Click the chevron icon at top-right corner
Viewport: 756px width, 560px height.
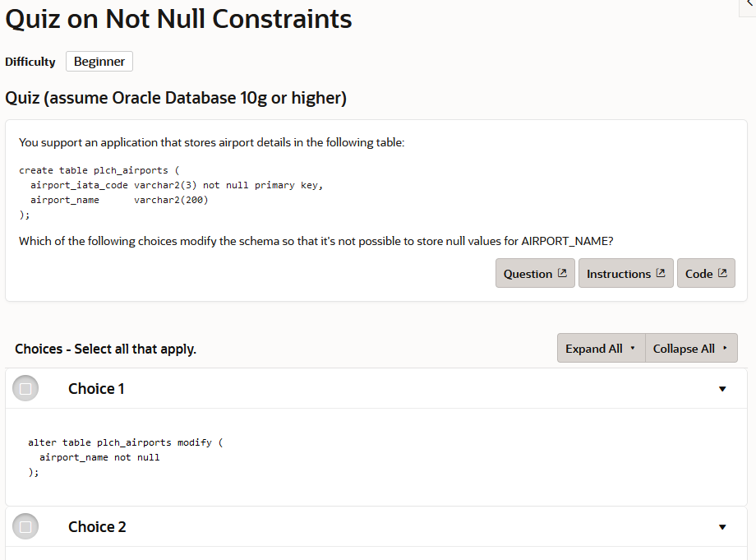[x=749, y=5]
